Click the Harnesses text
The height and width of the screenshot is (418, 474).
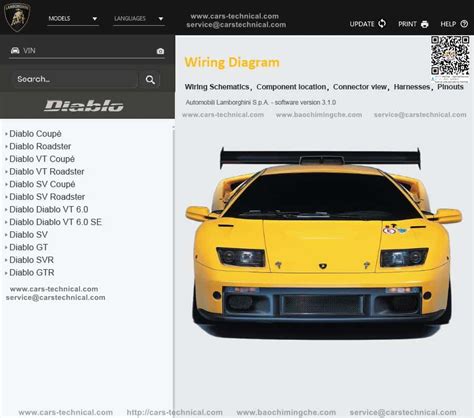412,87
